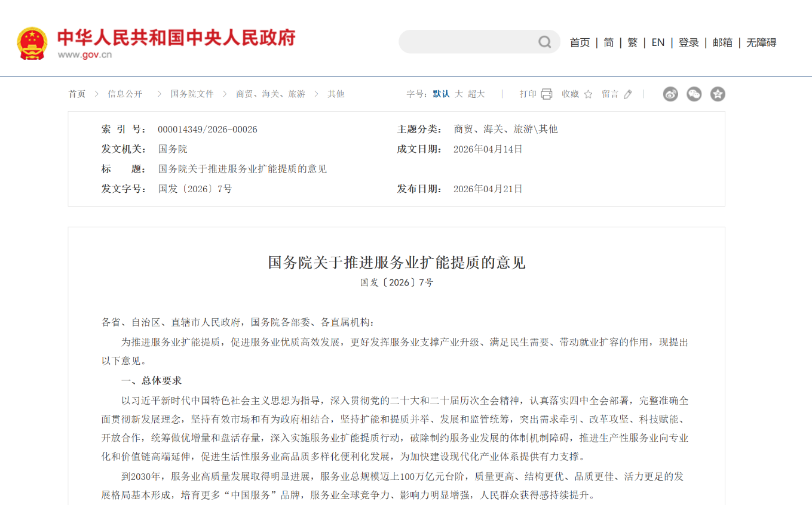The width and height of the screenshot is (812, 505).
Task: Share the page via WeChat
Action: [694, 94]
